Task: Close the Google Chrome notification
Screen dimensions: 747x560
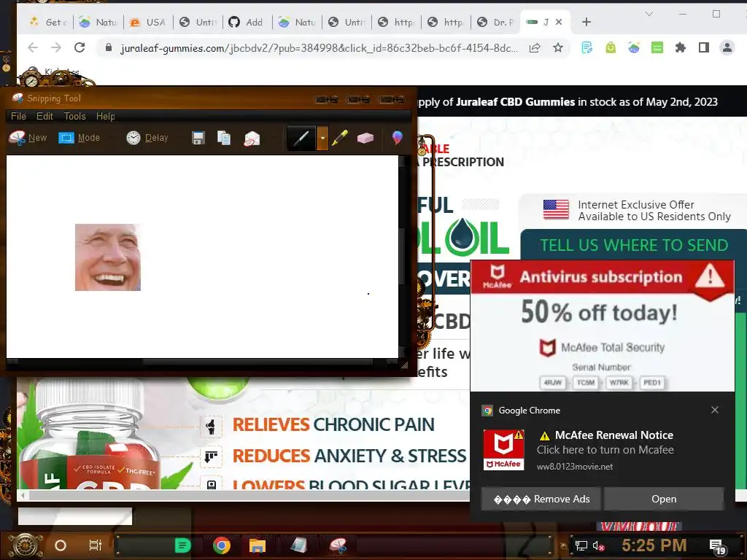Action: [715, 410]
